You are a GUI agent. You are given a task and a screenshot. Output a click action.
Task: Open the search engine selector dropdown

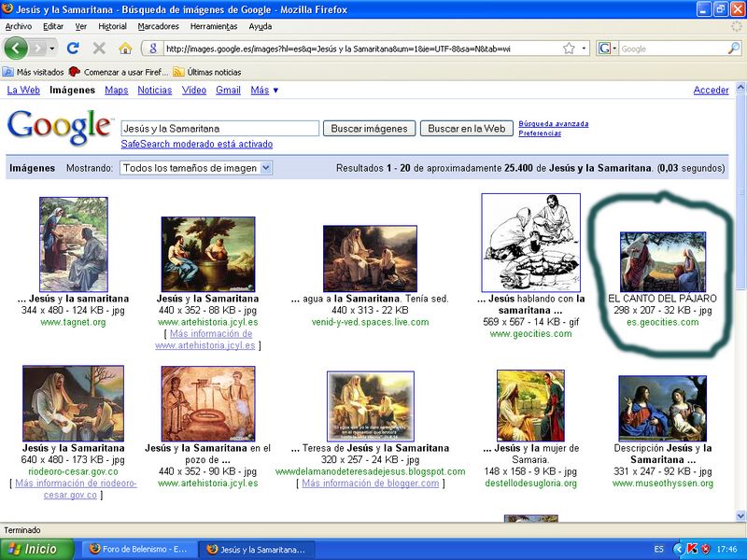[608, 49]
